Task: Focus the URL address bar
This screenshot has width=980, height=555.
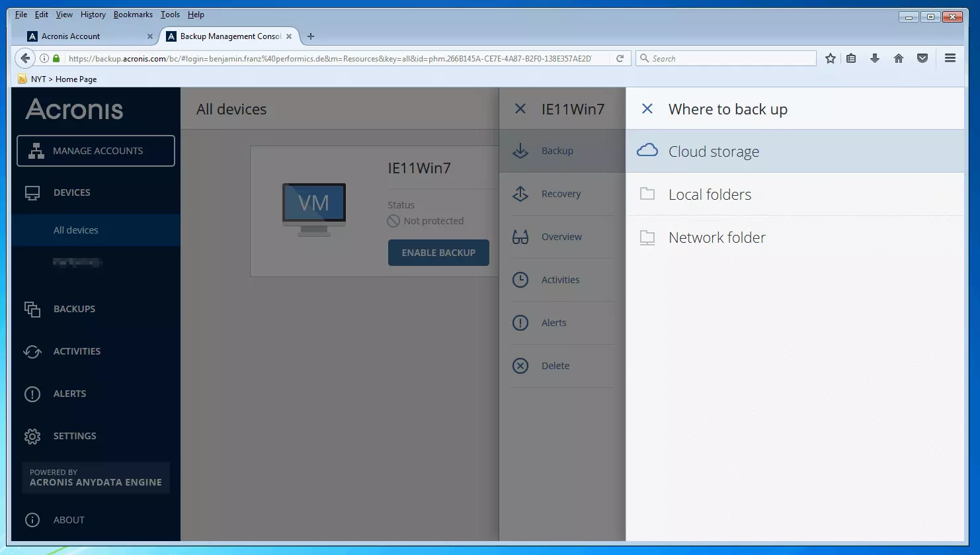Action: tap(329, 58)
